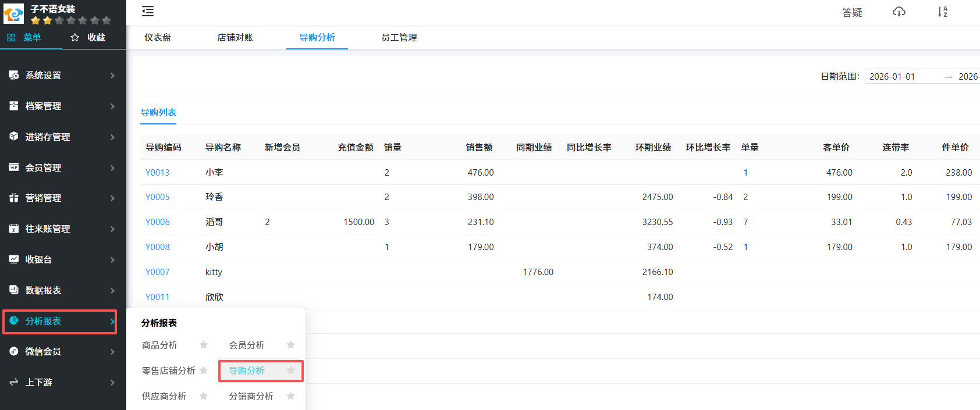Click the end date field of the range
The height and width of the screenshot is (410, 980).
(x=969, y=76)
